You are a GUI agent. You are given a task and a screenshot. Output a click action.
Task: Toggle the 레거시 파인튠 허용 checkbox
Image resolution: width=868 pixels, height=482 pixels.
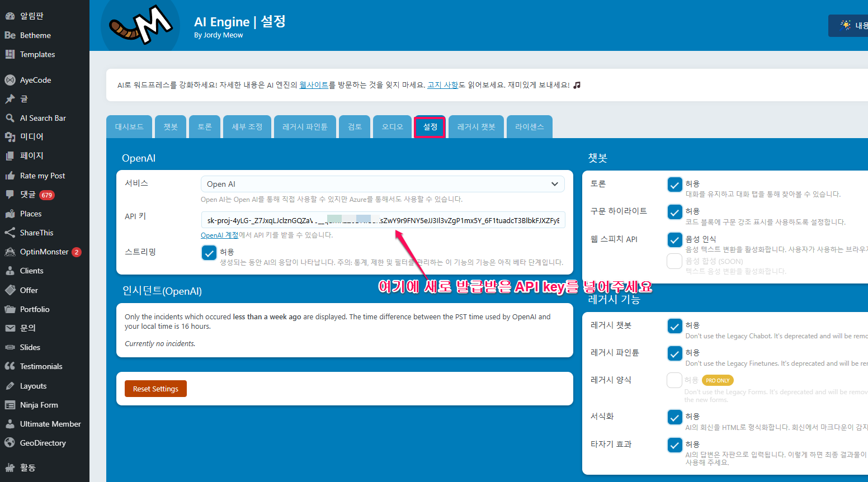675,353
